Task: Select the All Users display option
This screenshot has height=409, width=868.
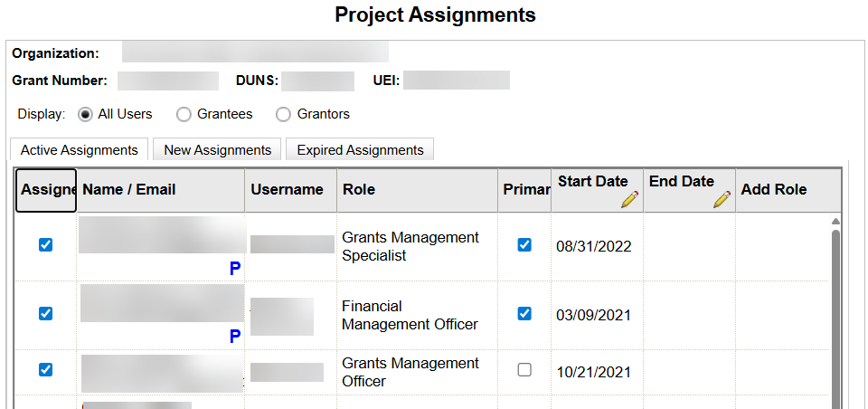Action: point(86,115)
